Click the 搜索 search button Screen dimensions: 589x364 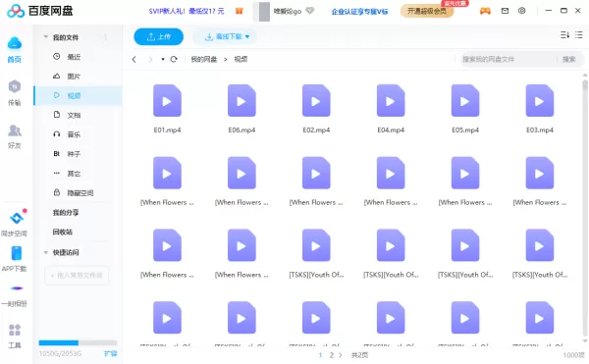click(568, 59)
